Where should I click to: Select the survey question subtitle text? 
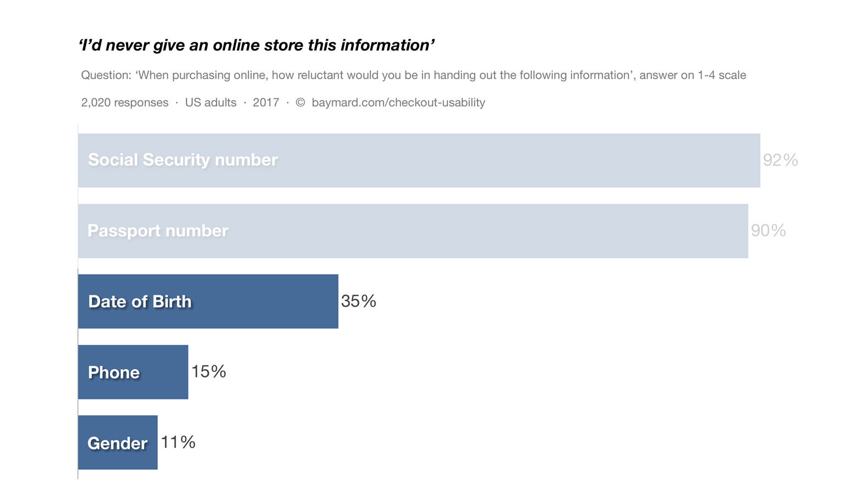358,75
